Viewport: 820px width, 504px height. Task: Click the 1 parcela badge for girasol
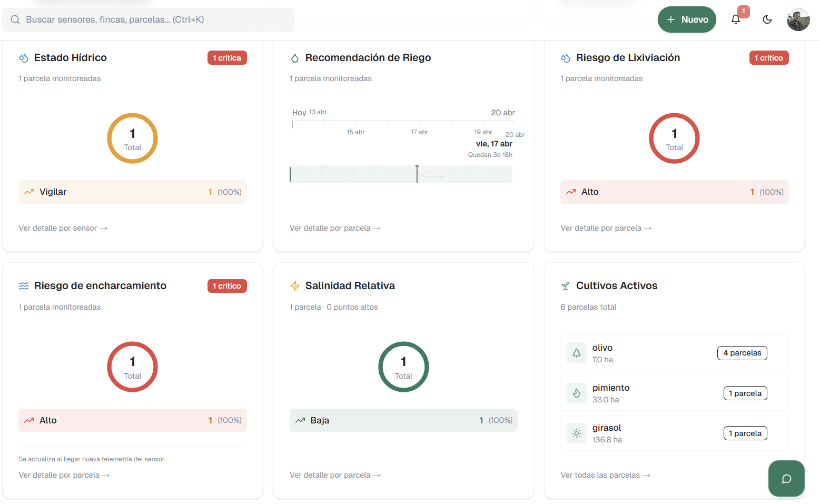745,433
